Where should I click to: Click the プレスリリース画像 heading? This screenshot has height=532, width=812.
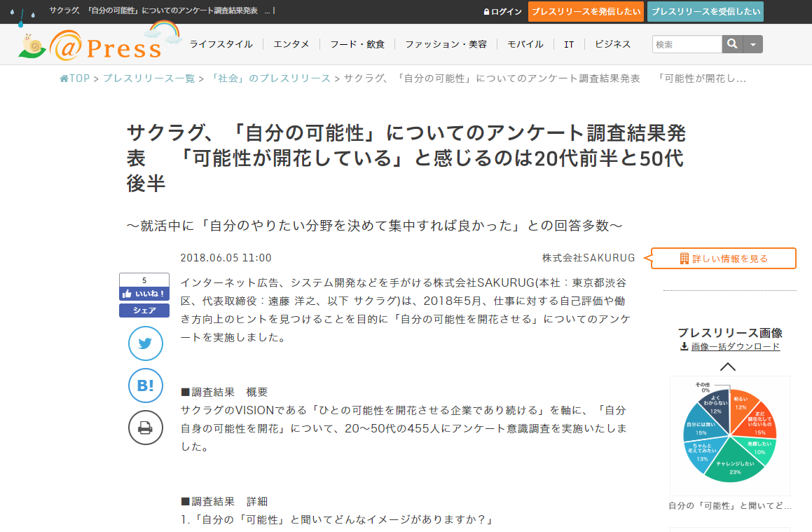[730, 332]
